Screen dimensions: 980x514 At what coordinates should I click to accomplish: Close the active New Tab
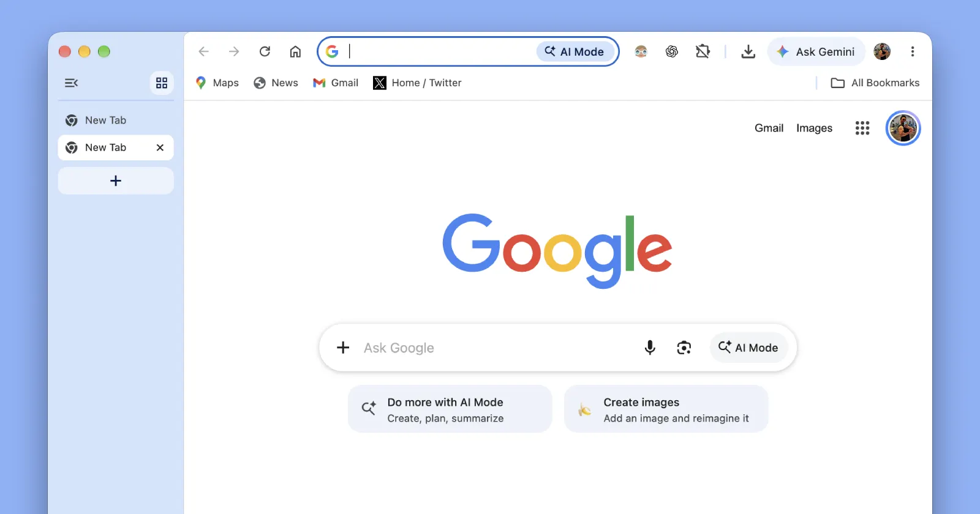click(160, 147)
